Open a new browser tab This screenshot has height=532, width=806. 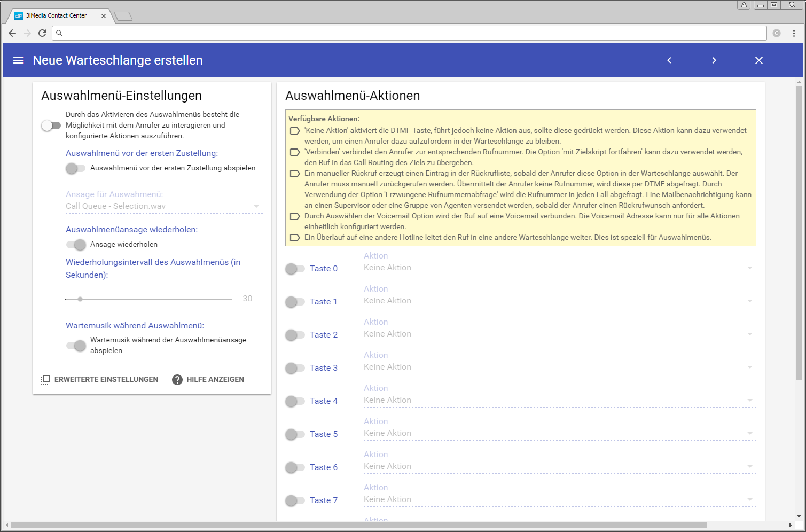(123, 17)
